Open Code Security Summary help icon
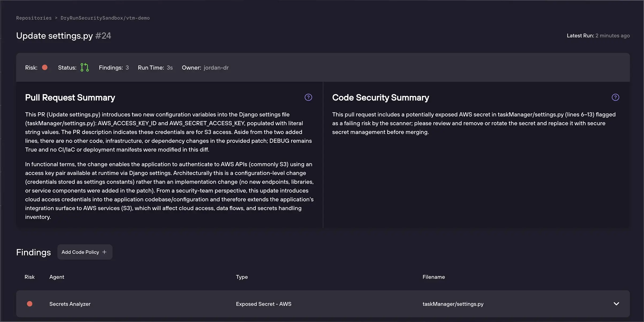The image size is (644, 322). 615,97
